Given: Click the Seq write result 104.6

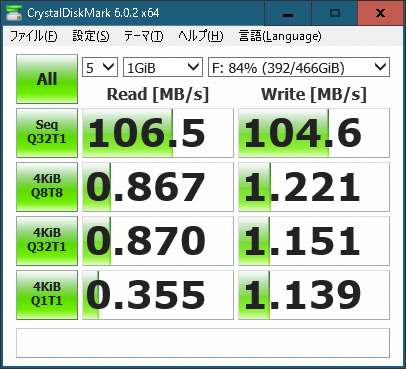Looking at the screenshot, I should pyautogui.click(x=314, y=133).
